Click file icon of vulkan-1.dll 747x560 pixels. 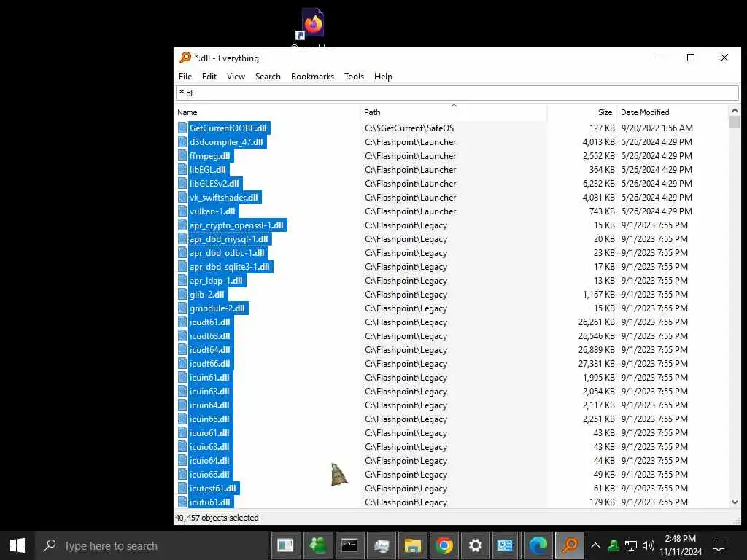[182, 211]
